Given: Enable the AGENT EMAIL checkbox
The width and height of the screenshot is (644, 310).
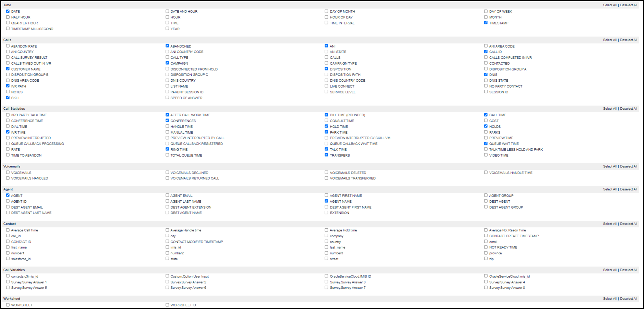Looking at the screenshot, I should coord(167,195).
